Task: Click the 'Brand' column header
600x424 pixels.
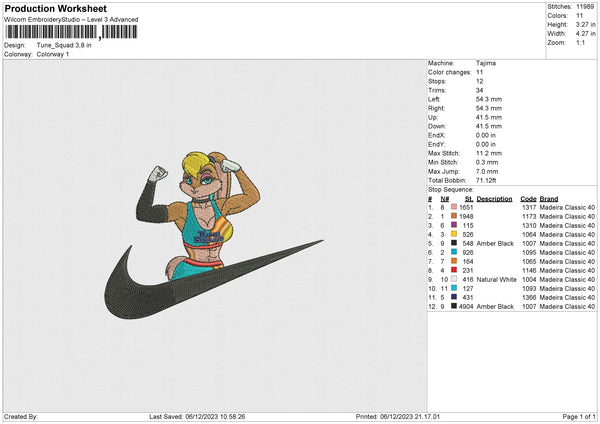Action: pos(549,199)
